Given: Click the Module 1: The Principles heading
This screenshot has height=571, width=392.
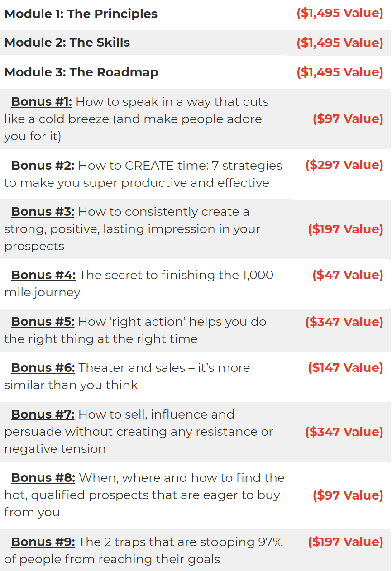Looking at the screenshot, I should click(x=81, y=14).
